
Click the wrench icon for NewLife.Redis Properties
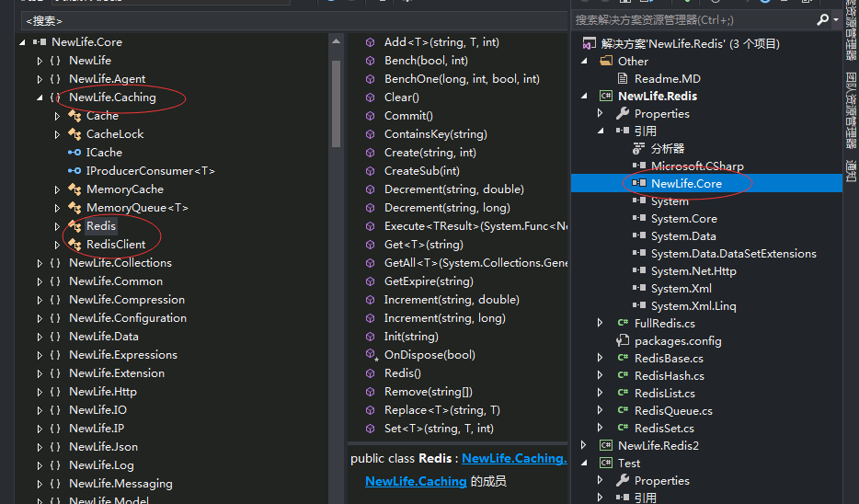[x=623, y=114]
